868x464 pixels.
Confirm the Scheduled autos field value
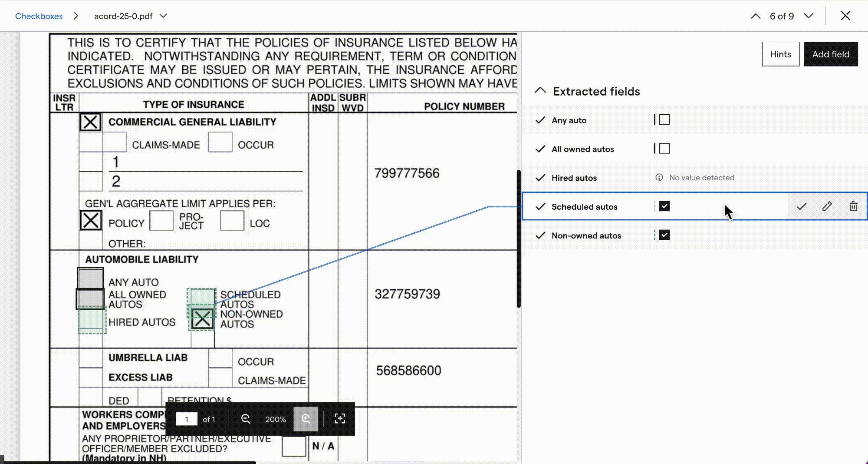tap(801, 206)
